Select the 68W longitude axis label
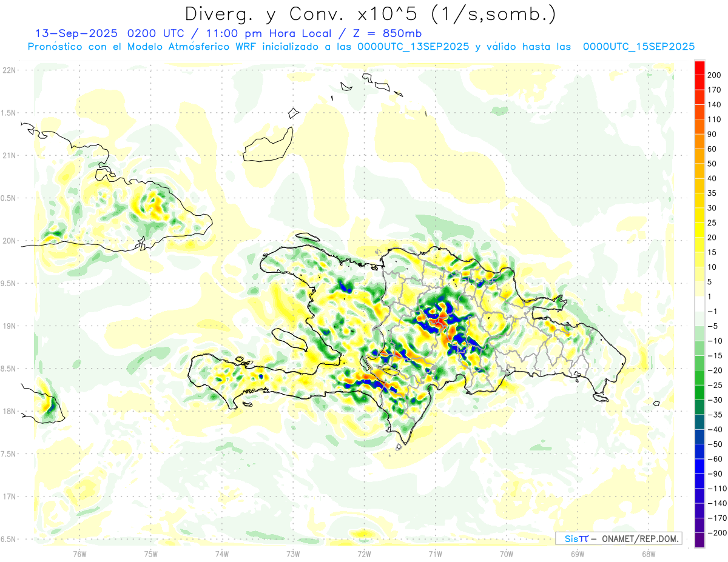Screen dimensions: 728x562 [648, 554]
